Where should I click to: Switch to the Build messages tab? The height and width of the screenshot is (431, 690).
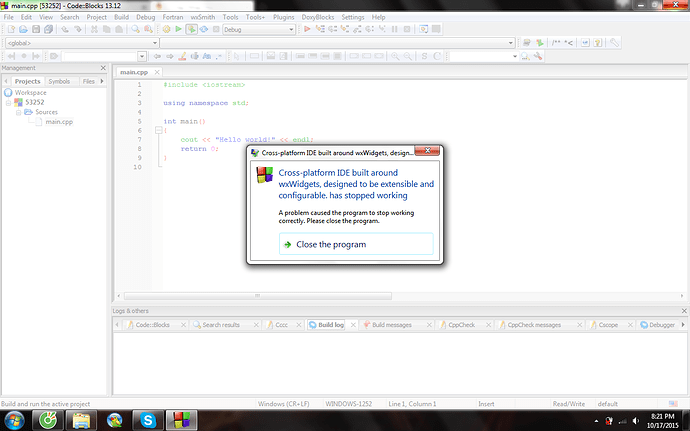[x=392, y=325]
